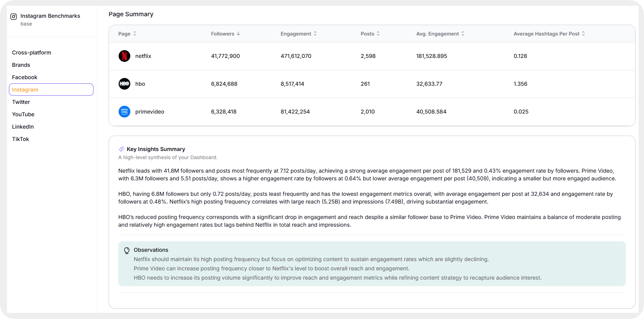This screenshot has height=319, width=644.
Task: Open LinkedIn benchmarks
Action: [x=51, y=127]
